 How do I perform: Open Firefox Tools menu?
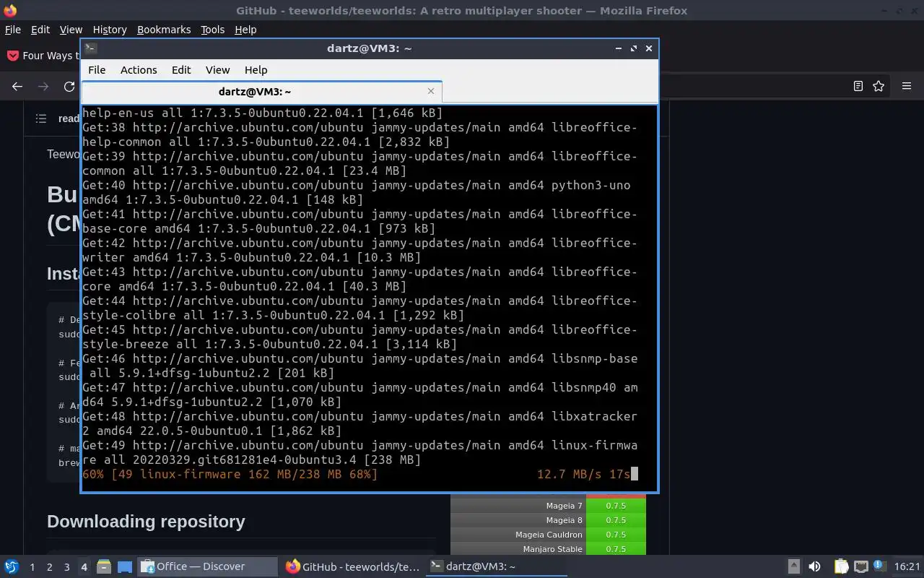pos(212,30)
